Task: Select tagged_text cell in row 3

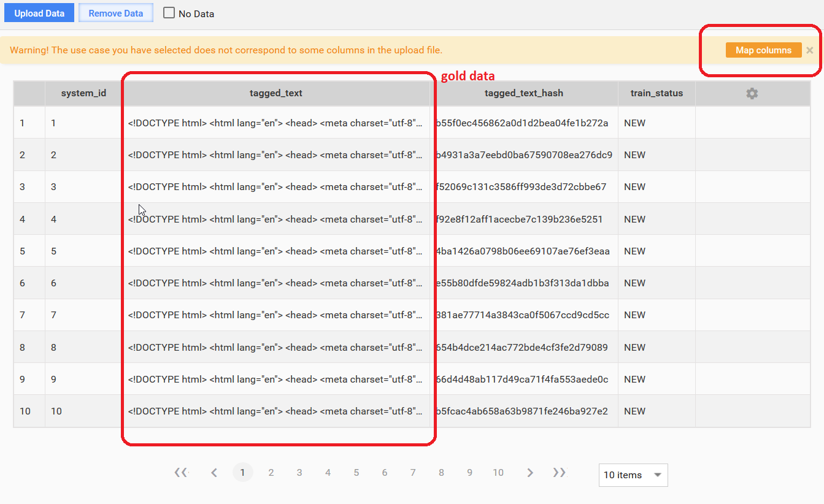Action: click(276, 186)
